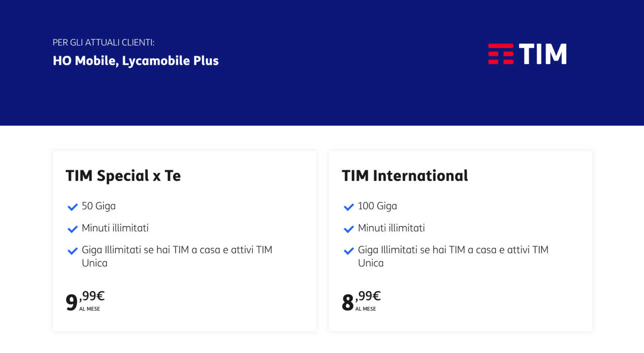Click the 9,99€ monthly price
Screen dimensions: 644x353
click(85, 300)
